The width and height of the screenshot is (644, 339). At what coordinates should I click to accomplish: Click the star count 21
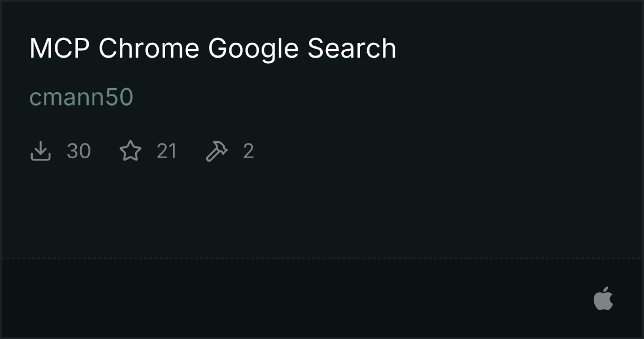pos(167,151)
